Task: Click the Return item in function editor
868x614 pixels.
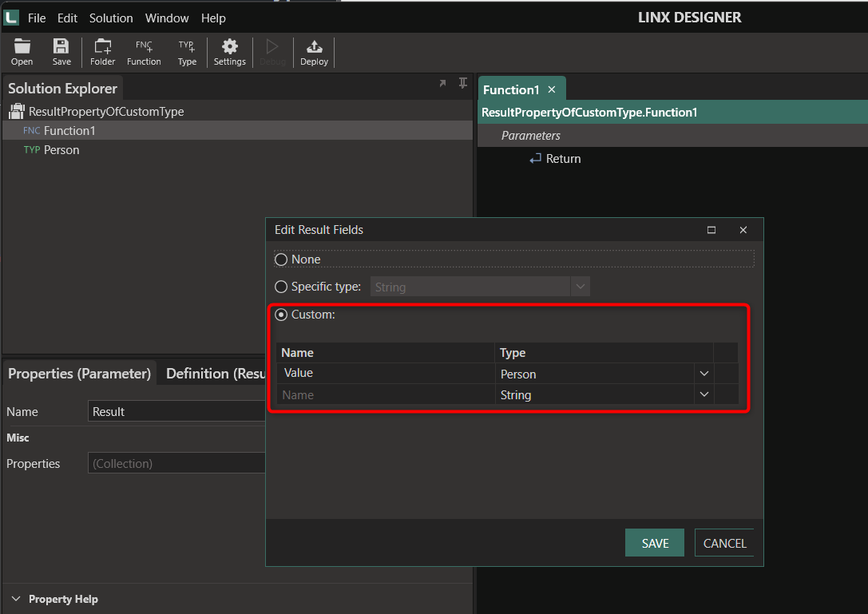Action: tap(555, 159)
